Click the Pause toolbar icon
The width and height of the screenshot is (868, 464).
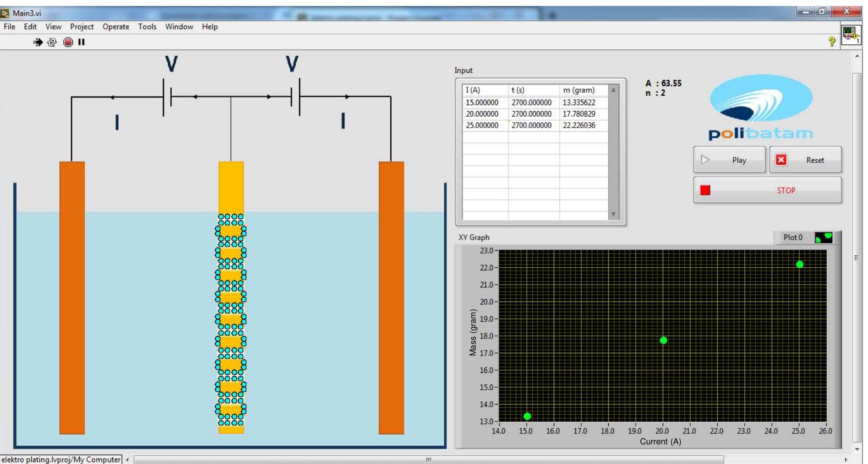click(82, 42)
